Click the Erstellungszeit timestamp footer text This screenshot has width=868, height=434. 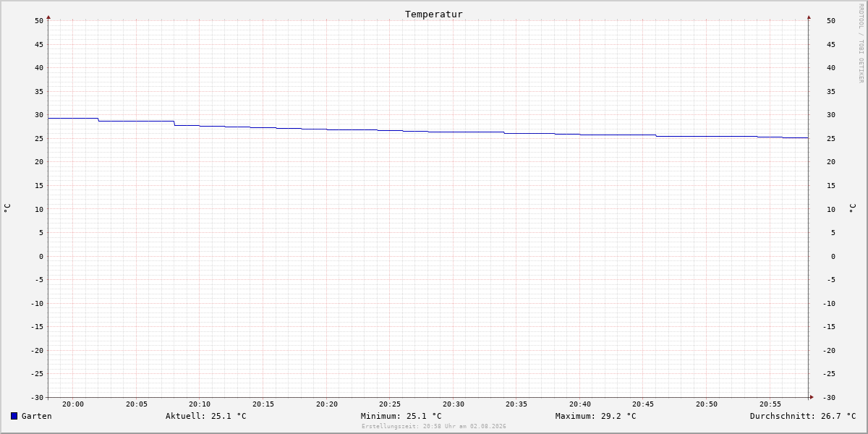pos(434,426)
